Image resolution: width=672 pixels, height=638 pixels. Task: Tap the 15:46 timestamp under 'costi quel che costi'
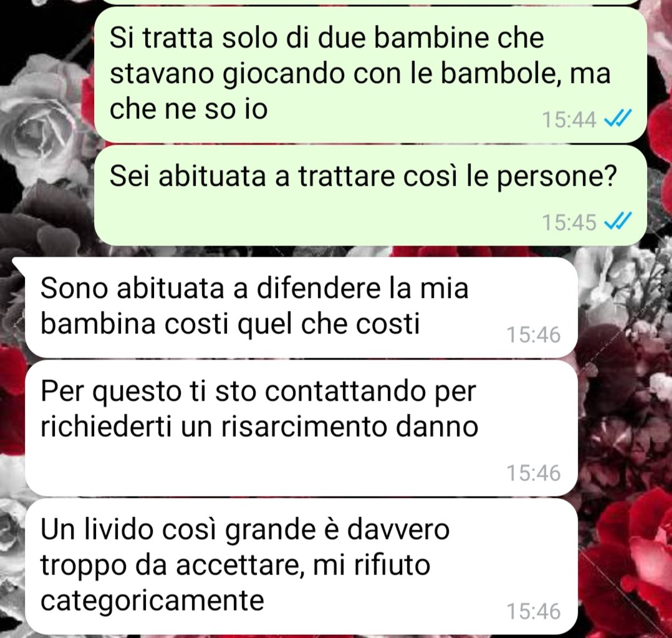point(533,335)
